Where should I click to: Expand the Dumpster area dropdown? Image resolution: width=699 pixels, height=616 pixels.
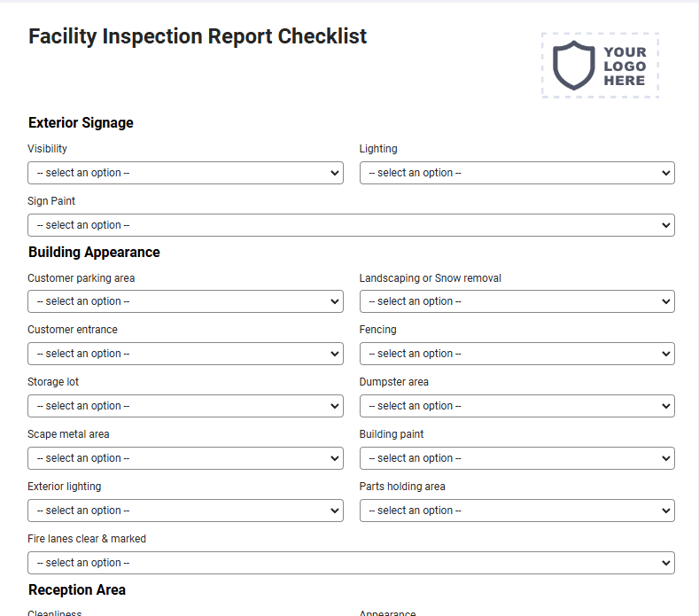click(x=517, y=406)
